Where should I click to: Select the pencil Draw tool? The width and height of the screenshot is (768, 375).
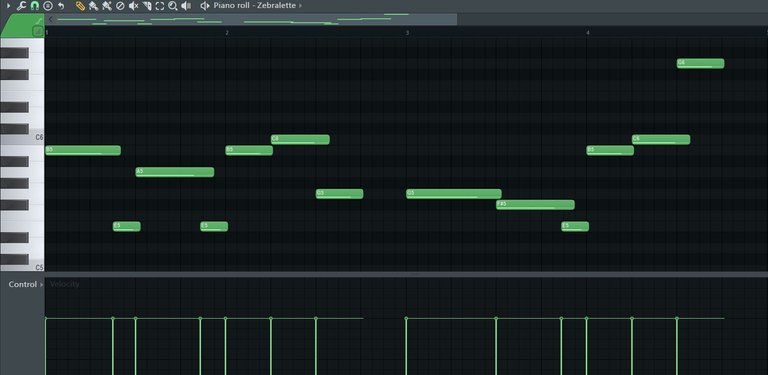pyautogui.click(x=80, y=6)
